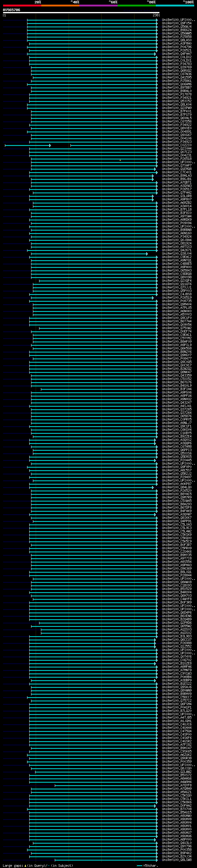Select the UniRef100_B9RAL0 label
197x868 pixels.
click(176, 91)
